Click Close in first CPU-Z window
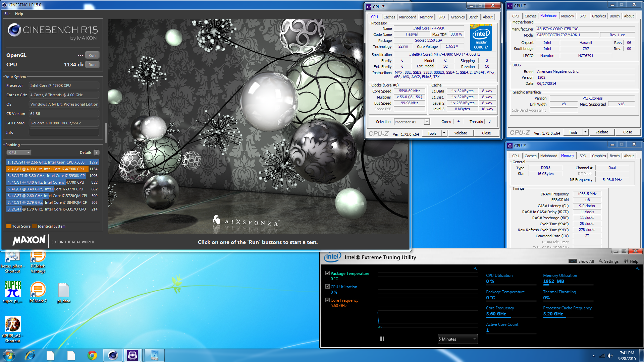This screenshot has height=362, width=644. pos(486,133)
